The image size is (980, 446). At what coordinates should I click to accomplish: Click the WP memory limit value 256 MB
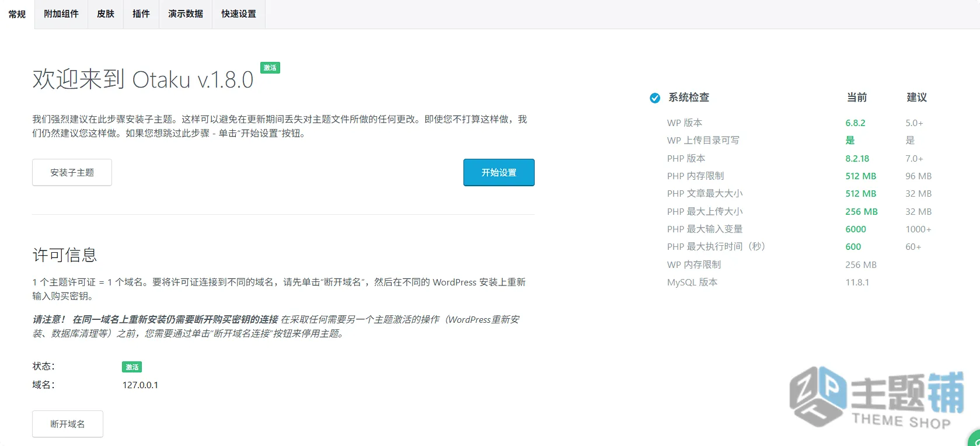[861, 264]
